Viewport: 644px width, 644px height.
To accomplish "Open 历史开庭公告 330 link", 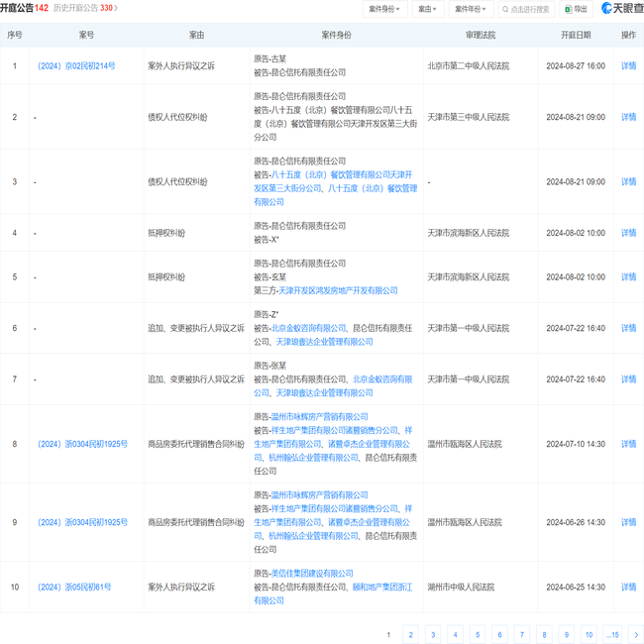I will pyautogui.click(x=85, y=8).
